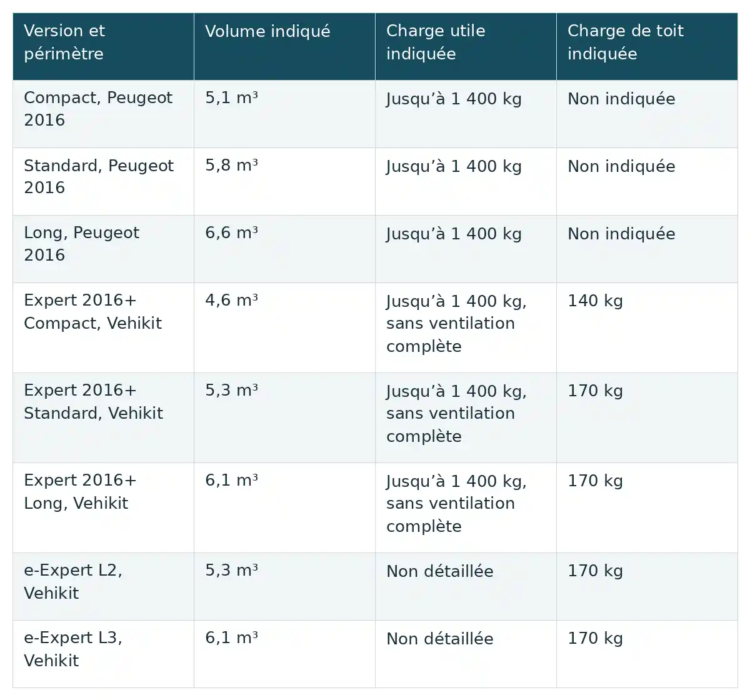The image size is (750, 700).
Task: Click 'Non indiquée' in the Long Peugeot row
Action: [621, 234]
